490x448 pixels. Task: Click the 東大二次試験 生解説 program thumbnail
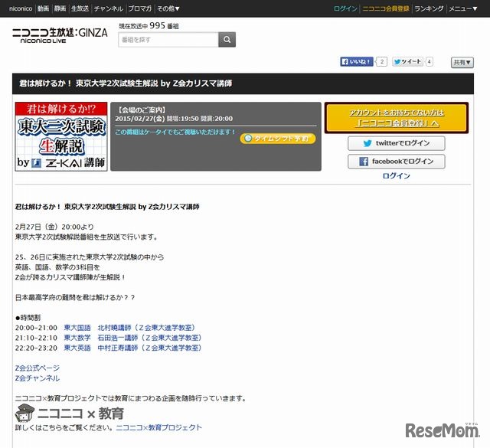click(x=61, y=136)
